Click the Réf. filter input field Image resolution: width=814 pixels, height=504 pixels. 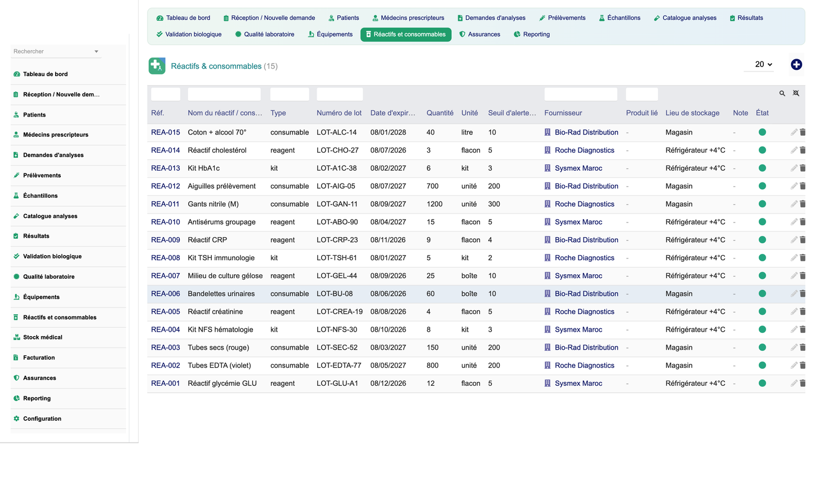(x=166, y=94)
